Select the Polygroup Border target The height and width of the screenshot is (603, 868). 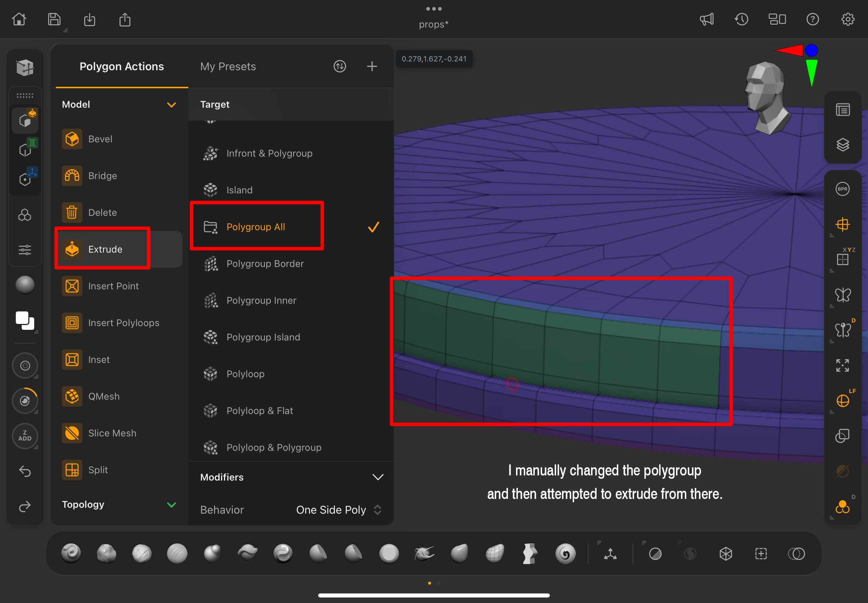point(264,264)
